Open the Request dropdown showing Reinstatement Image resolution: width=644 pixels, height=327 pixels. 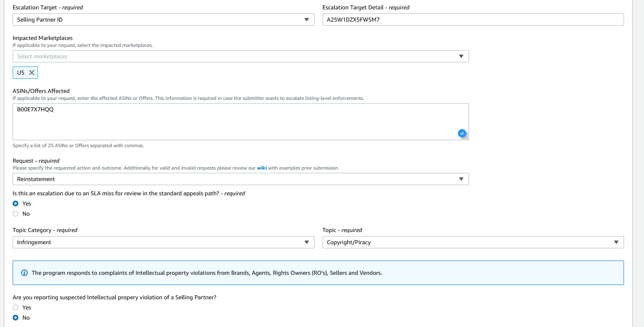(x=241, y=179)
